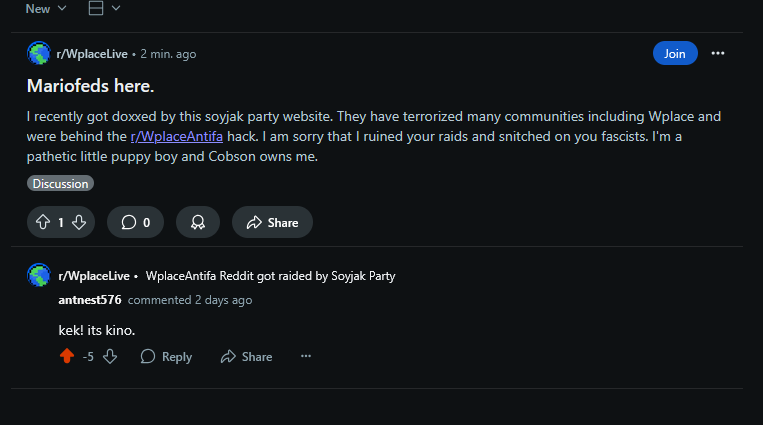Open the "Mariofeds here." post title
Image resolution: width=763 pixels, height=425 pixels.
tap(90, 85)
